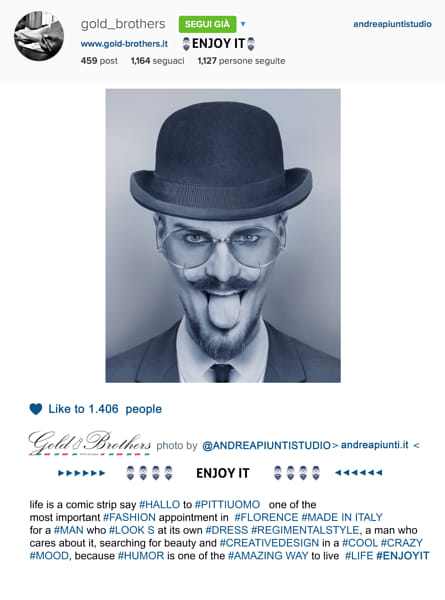Click the #ENJOYIT bold hashtag
The image size is (445, 600).
(403, 556)
